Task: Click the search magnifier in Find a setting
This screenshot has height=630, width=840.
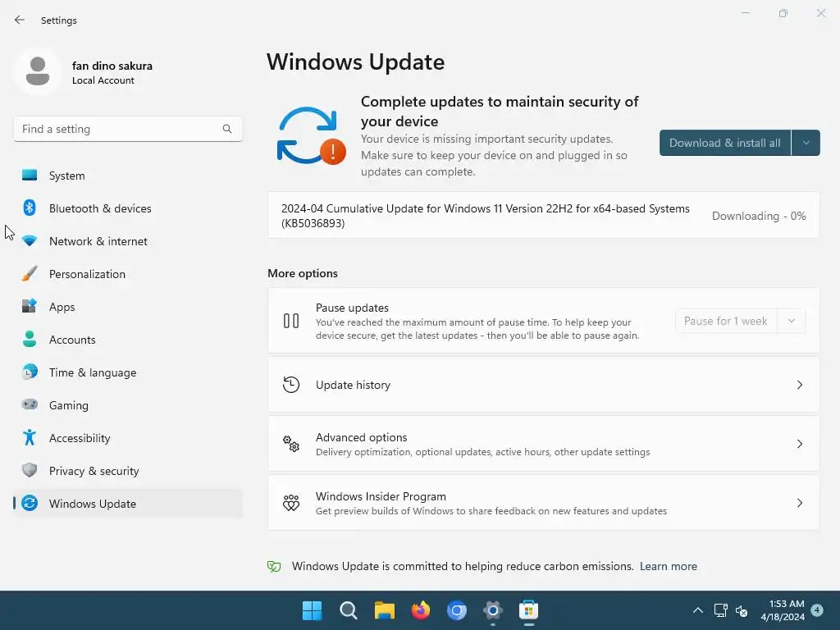Action: click(x=227, y=129)
